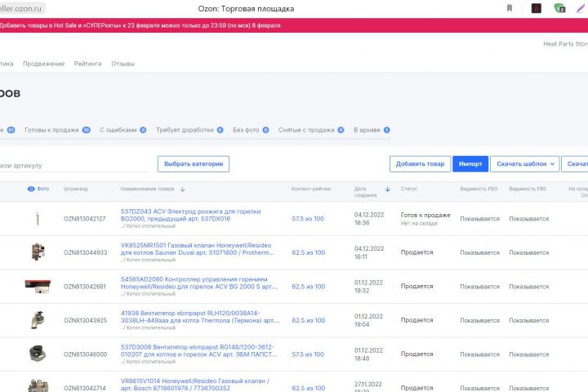The width and height of the screenshot is (588, 392).
Task: Open product 537D3008 Вентилятор ebmpapst link
Action: click(x=198, y=350)
